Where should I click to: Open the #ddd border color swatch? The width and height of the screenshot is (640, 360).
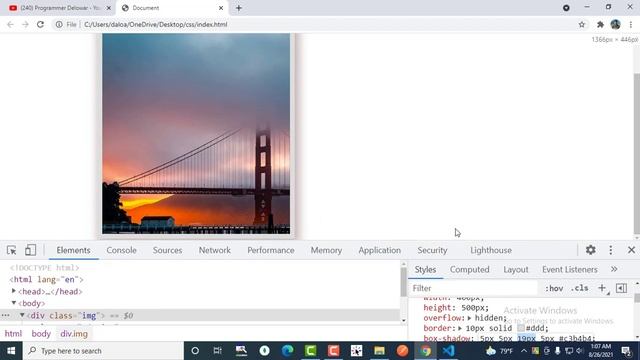coord(521,328)
